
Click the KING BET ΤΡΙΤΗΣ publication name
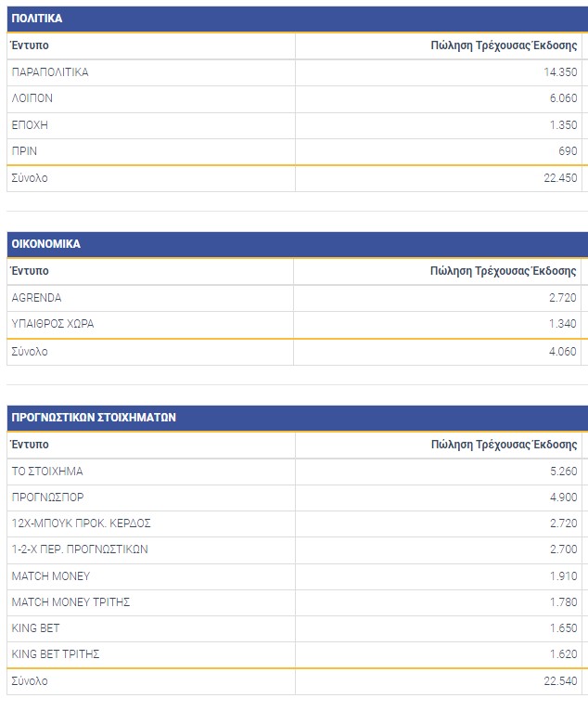pos(56,654)
